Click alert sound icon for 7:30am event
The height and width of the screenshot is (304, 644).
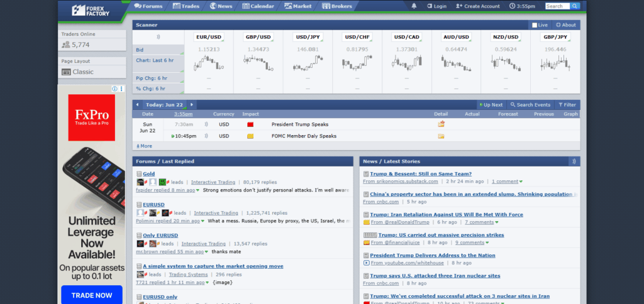point(206,124)
